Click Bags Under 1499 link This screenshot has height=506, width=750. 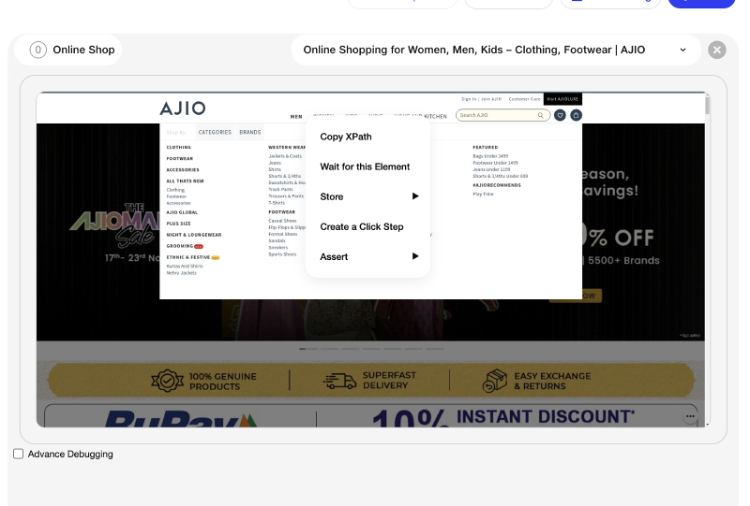tap(490, 156)
